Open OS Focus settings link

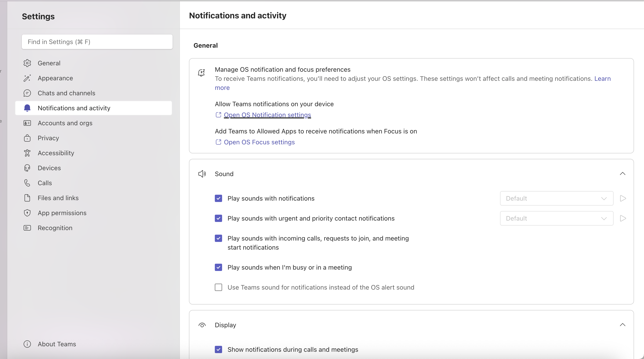(259, 142)
